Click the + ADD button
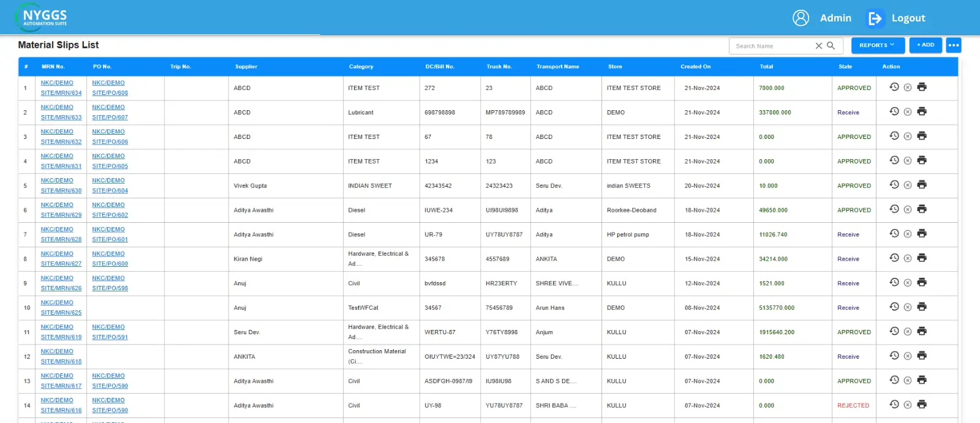Viewport: 980px width, 423px height. tap(925, 45)
